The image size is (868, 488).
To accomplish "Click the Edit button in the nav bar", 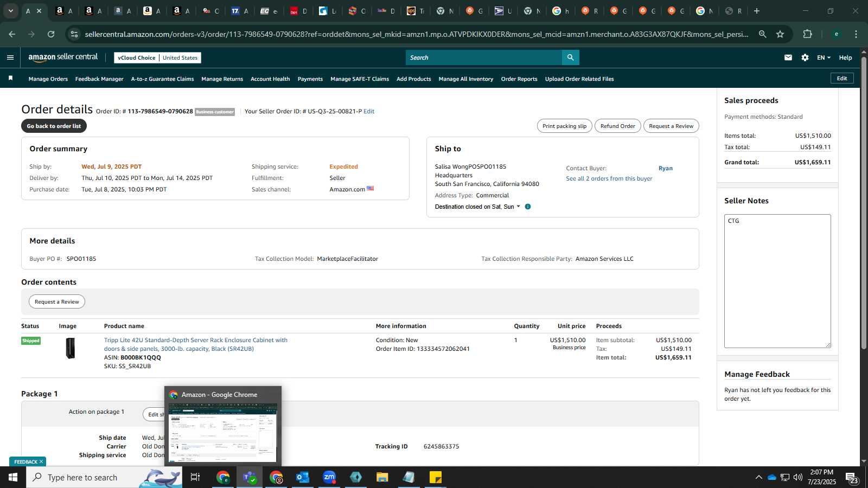I will pyautogui.click(x=842, y=78).
